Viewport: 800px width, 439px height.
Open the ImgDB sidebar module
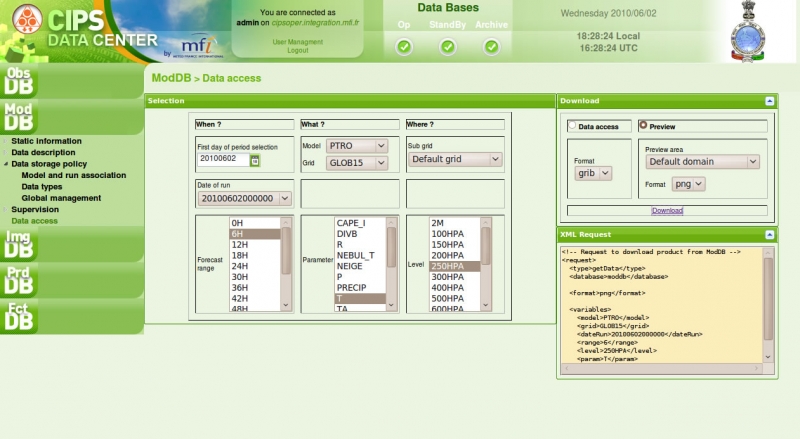[20, 245]
